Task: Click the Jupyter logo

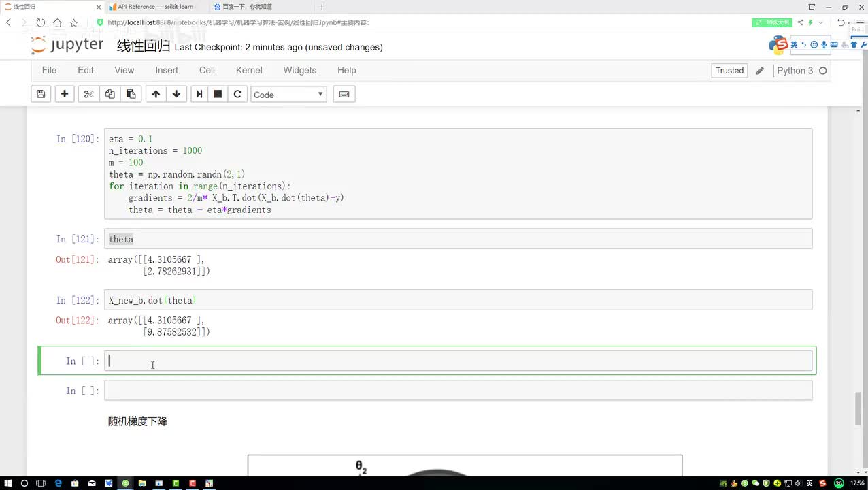Action: 67,46
